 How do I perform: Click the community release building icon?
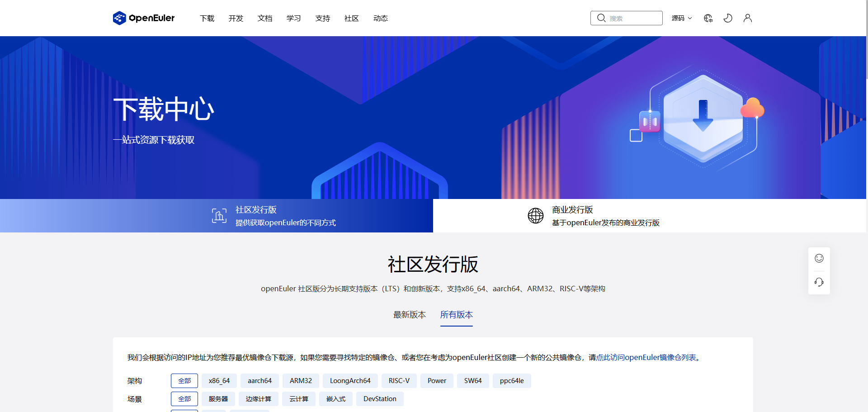tap(219, 216)
